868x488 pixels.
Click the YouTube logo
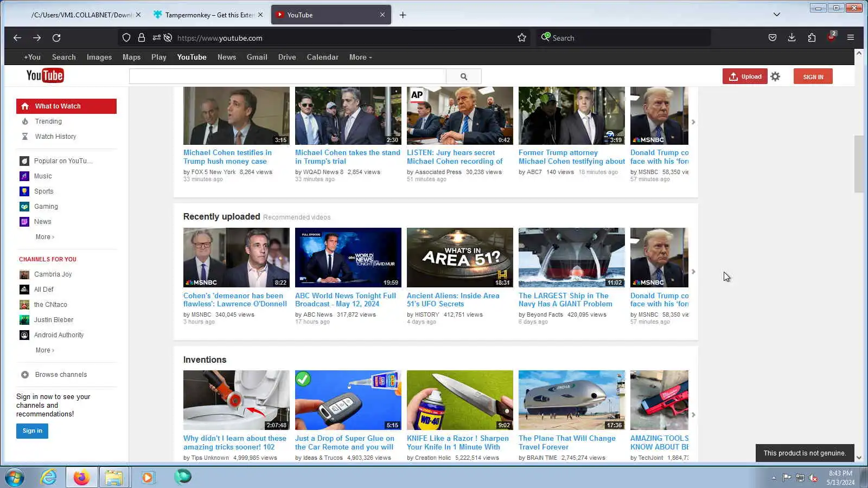(45, 75)
